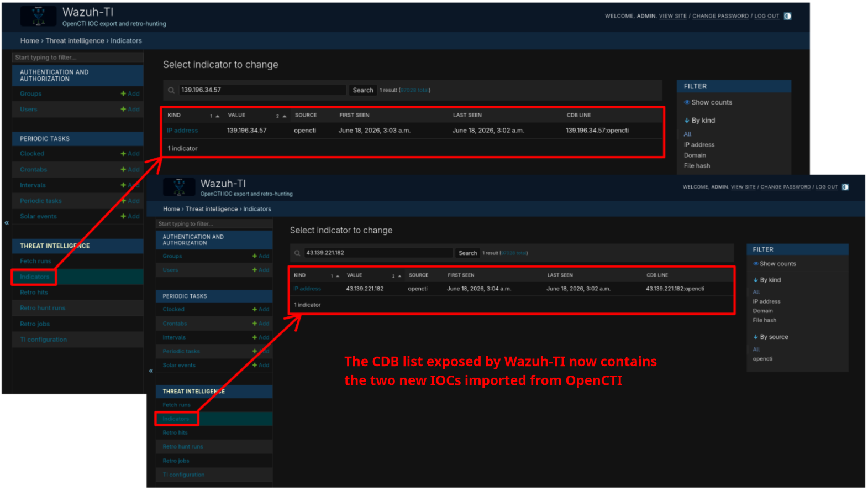Add a Clocked task in back window sidebar
The width and height of the screenshot is (868, 490).
[130, 154]
